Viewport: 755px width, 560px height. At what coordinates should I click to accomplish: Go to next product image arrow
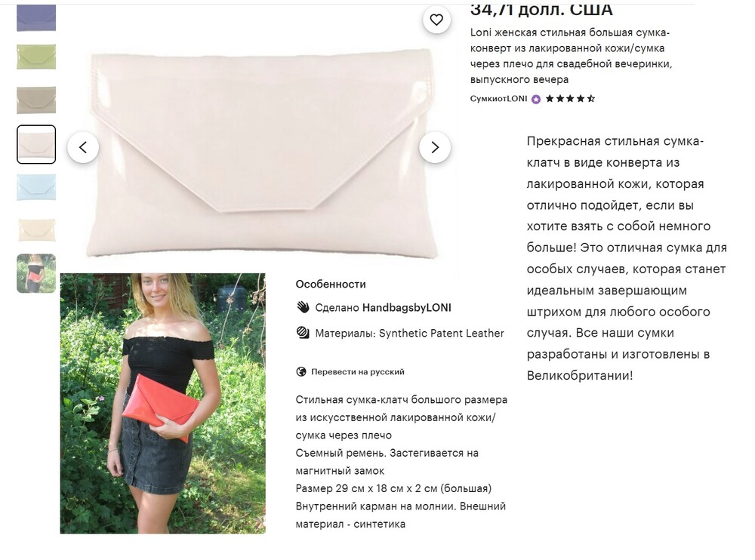[x=435, y=147]
